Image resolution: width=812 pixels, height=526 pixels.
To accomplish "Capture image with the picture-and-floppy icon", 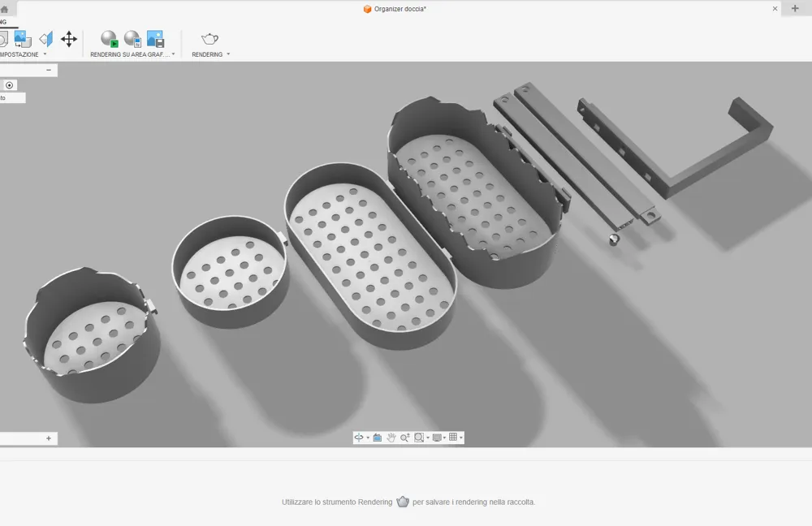I will click(x=155, y=39).
